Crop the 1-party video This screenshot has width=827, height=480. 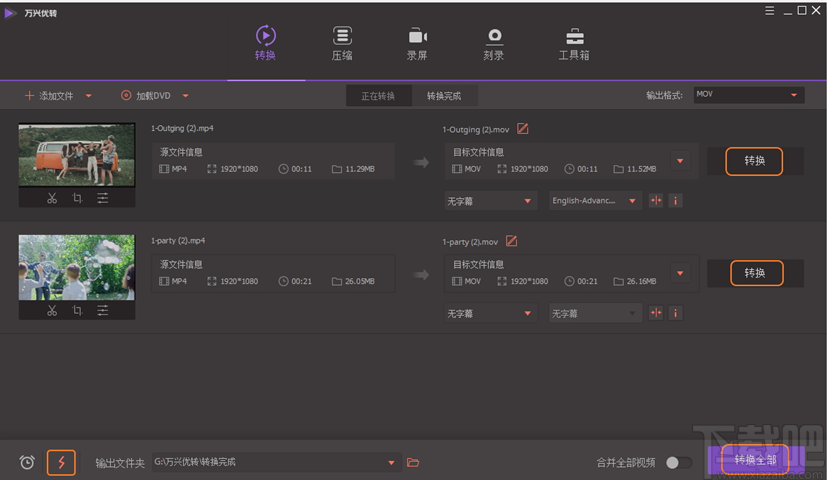(x=77, y=311)
